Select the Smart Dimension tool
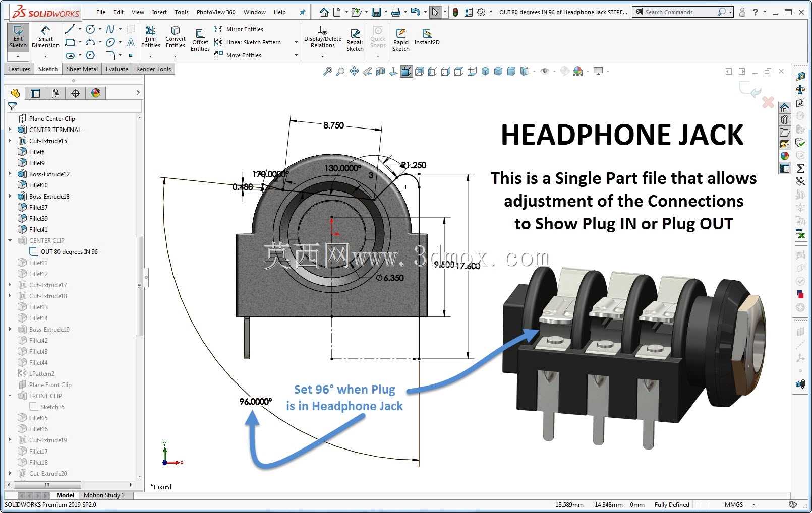 (x=45, y=37)
